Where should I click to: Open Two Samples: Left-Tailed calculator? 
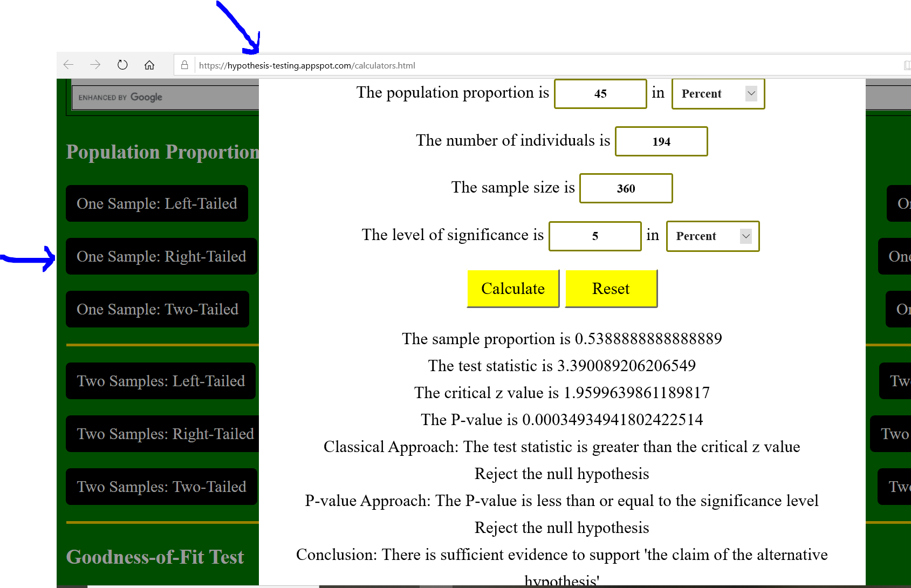(x=161, y=381)
